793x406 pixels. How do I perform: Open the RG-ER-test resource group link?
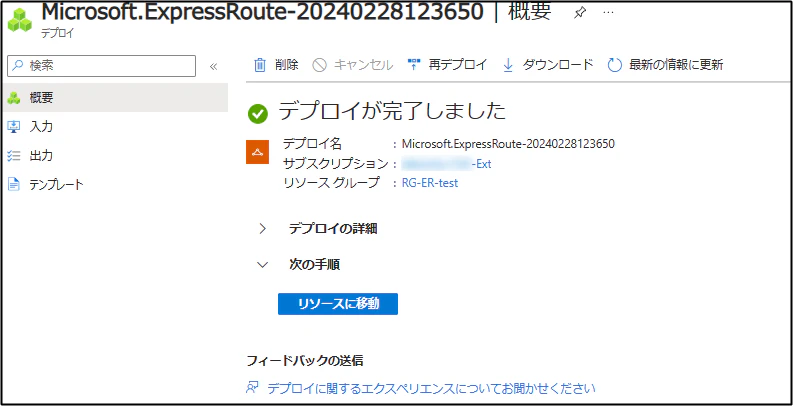click(430, 183)
